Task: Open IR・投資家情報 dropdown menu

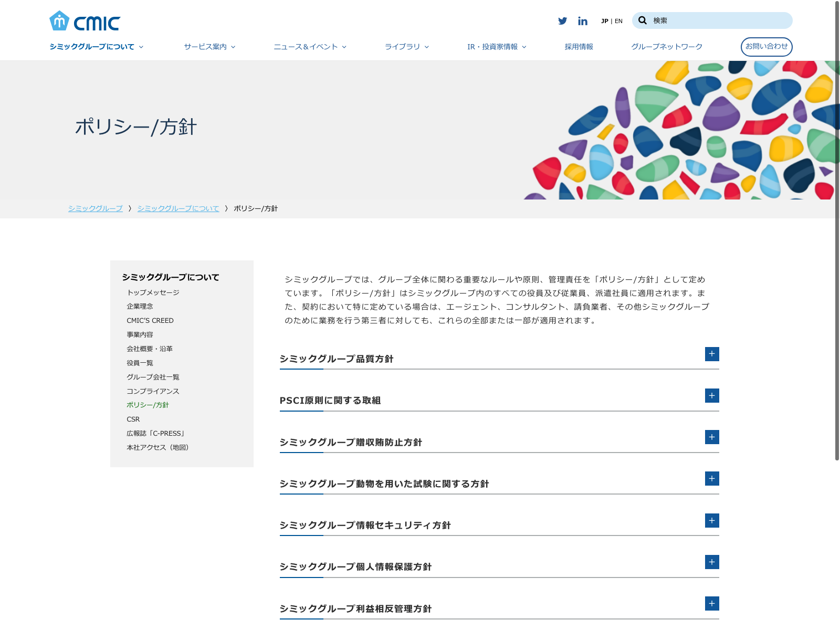Action: 497,47
